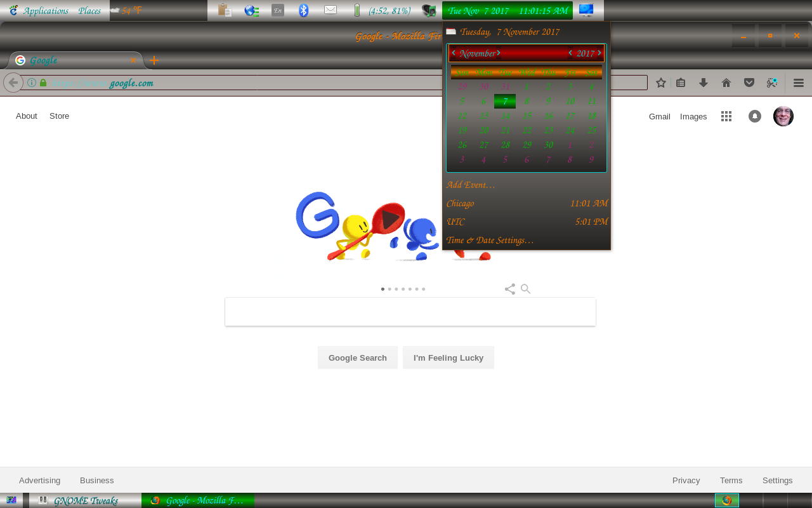The height and width of the screenshot is (508, 812).
Task: Open a new tab with the plus button
Action: click(x=154, y=60)
